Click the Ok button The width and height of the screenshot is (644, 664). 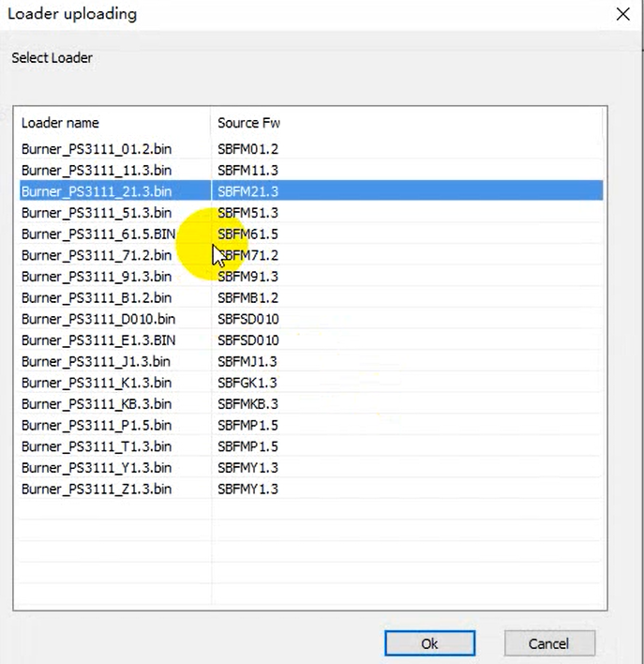coord(429,643)
